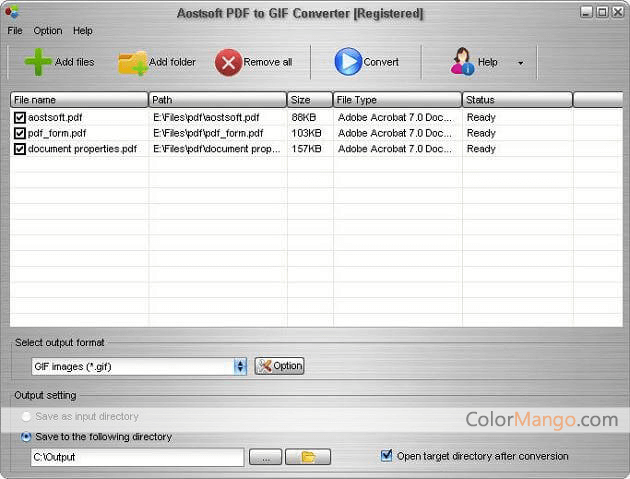Sort by the Path column header
This screenshot has width=630, height=479.
point(217,100)
